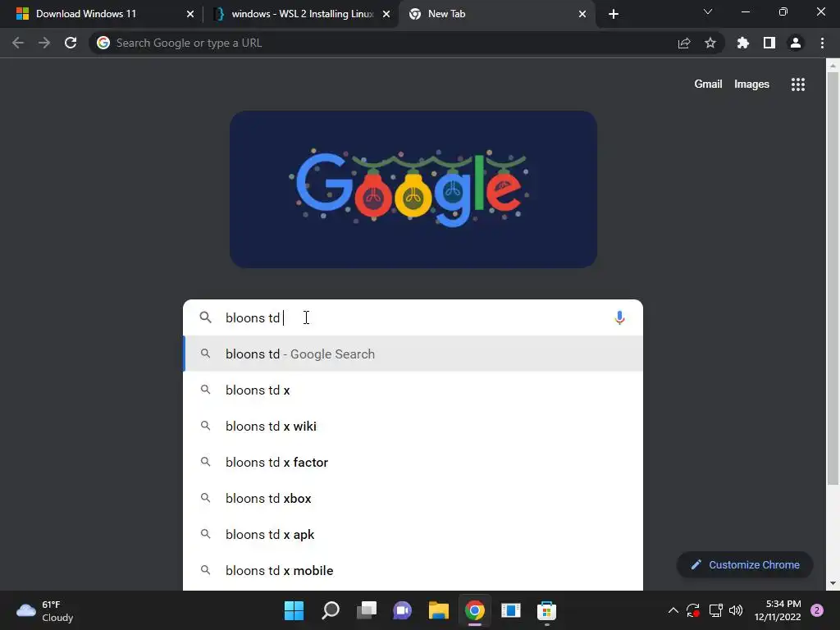Go forward using the browser forward arrow
840x630 pixels.
pos(44,43)
